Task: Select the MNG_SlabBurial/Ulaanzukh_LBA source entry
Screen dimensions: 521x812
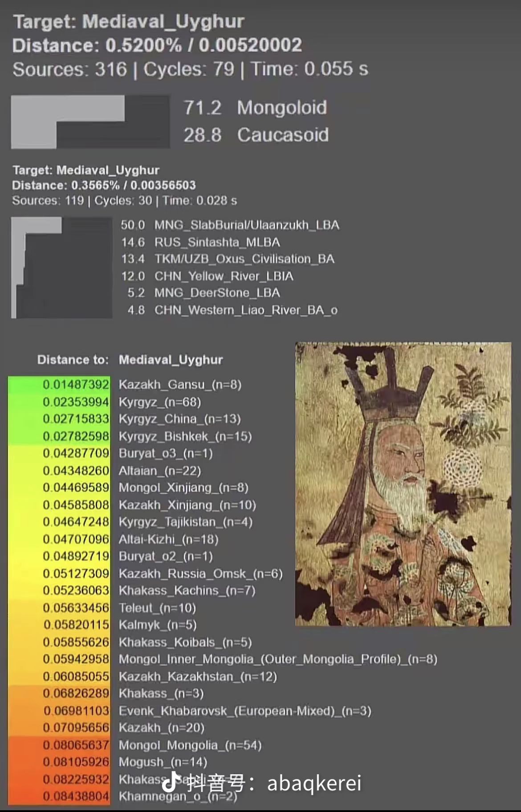Action: pyautogui.click(x=246, y=225)
